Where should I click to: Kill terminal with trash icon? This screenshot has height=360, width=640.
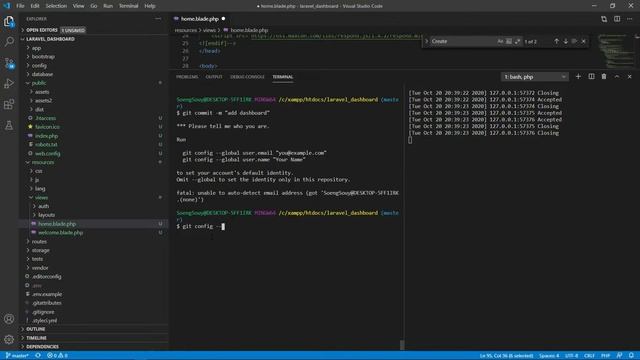pyautogui.click(x=604, y=77)
